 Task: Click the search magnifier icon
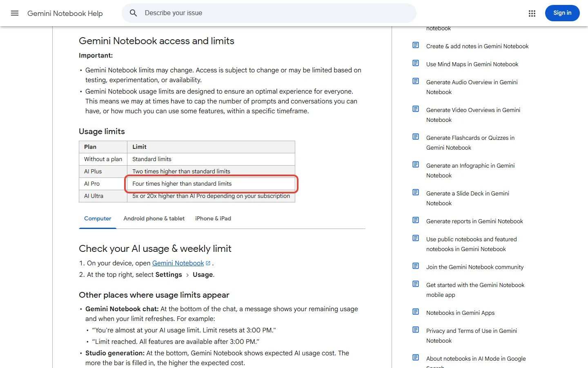(134, 13)
